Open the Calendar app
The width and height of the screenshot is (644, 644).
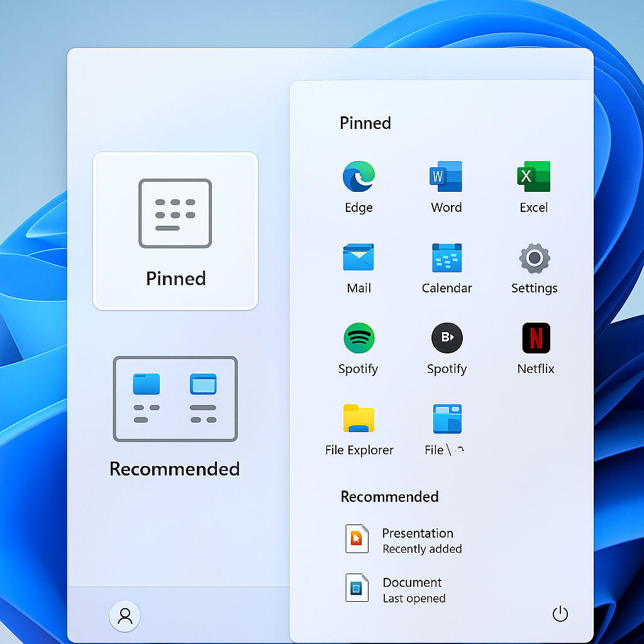tap(447, 258)
